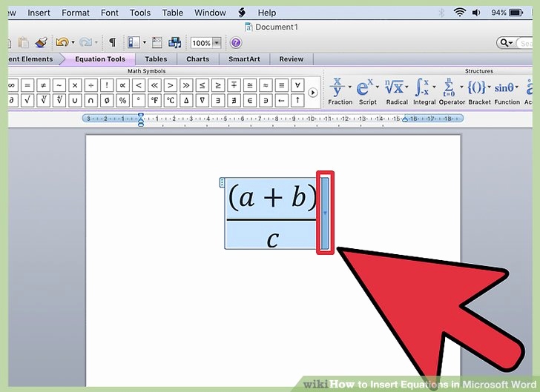Insert the cube root symbol
The height and width of the screenshot is (392, 540).
(43, 101)
